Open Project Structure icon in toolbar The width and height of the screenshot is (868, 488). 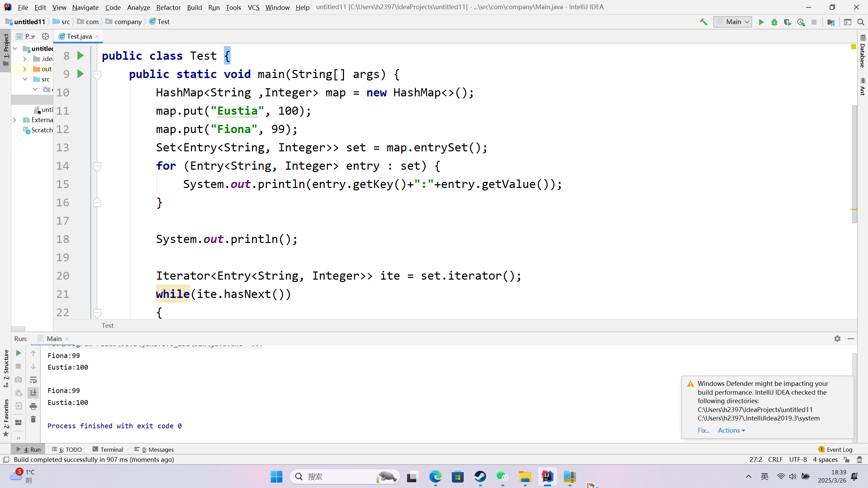[831, 22]
